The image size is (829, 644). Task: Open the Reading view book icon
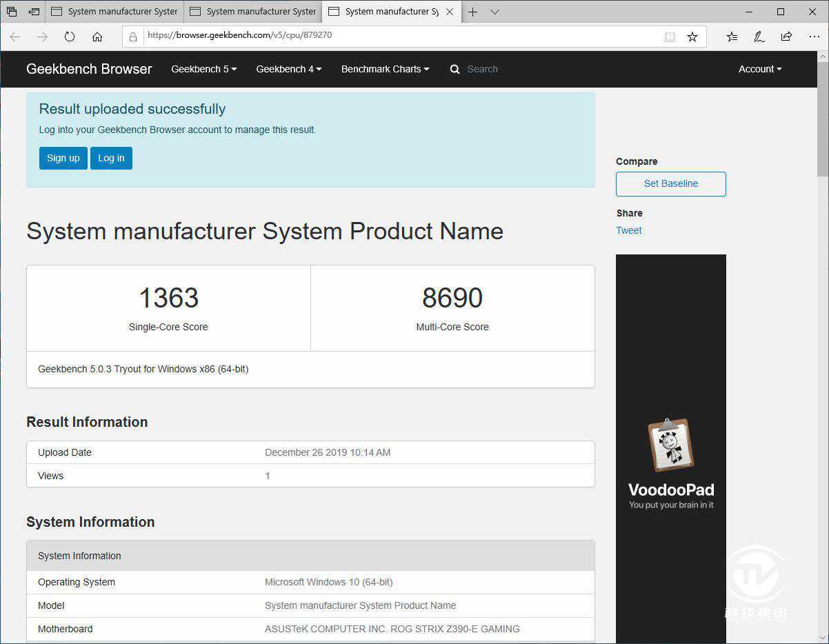point(670,37)
